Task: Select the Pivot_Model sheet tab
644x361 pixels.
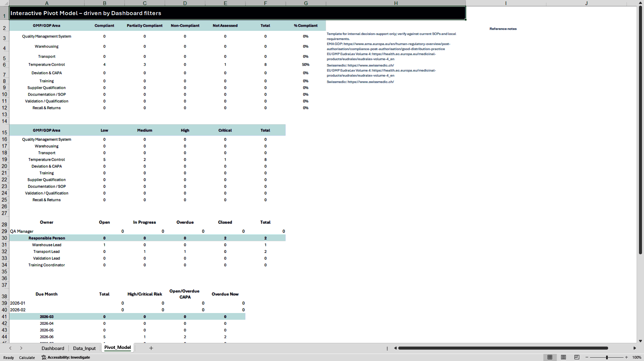Action: pyautogui.click(x=117, y=348)
